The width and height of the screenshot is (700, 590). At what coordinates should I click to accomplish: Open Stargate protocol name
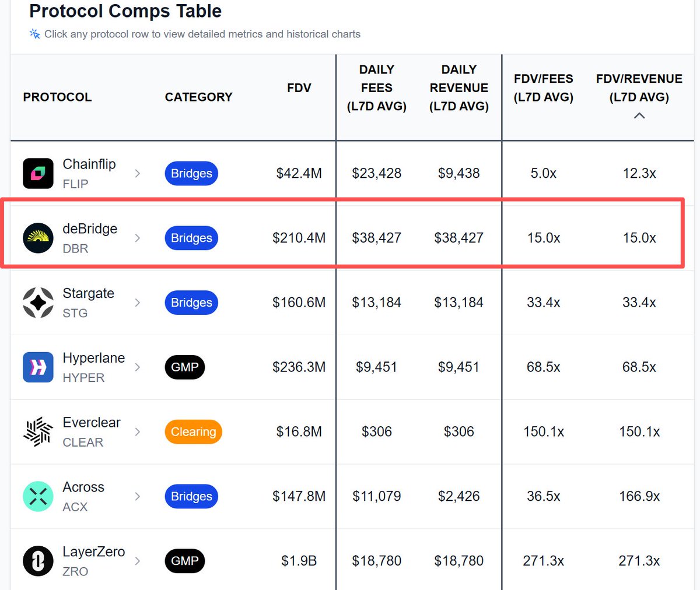[88, 293]
